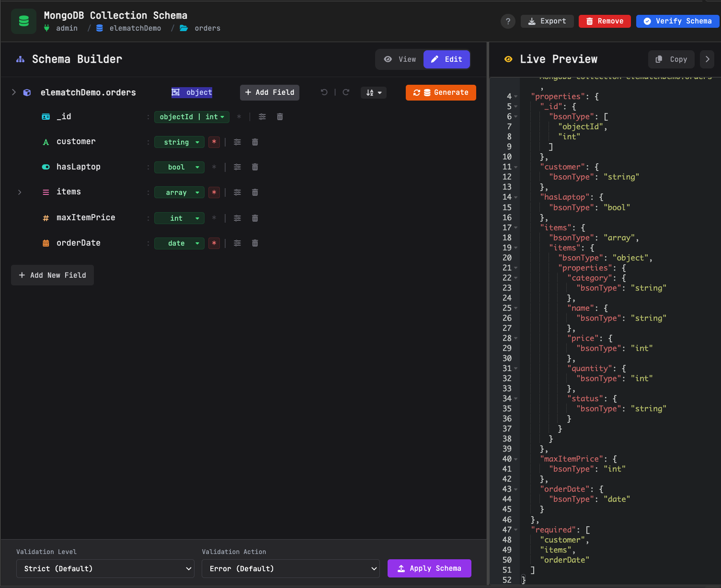
Task: Open the Validation Level dropdown
Action: pyautogui.click(x=105, y=568)
